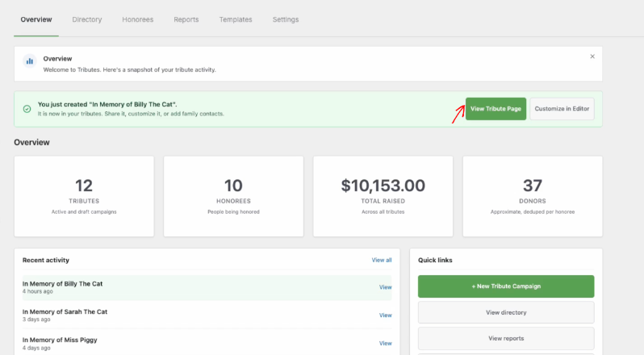644x355 pixels.
Task: Go to the Reports tab
Action: tap(186, 19)
